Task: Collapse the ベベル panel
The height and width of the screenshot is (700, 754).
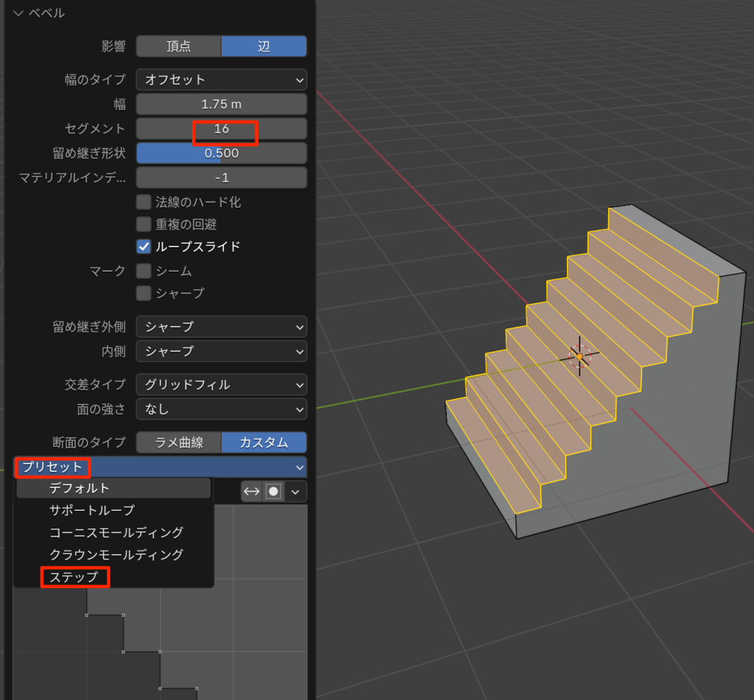Action: [18, 13]
